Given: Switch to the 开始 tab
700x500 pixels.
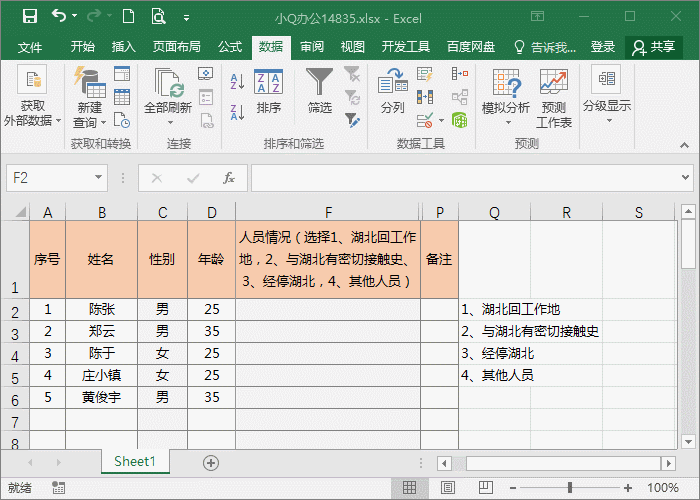Looking at the screenshot, I should pyautogui.click(x=83, y=47).
